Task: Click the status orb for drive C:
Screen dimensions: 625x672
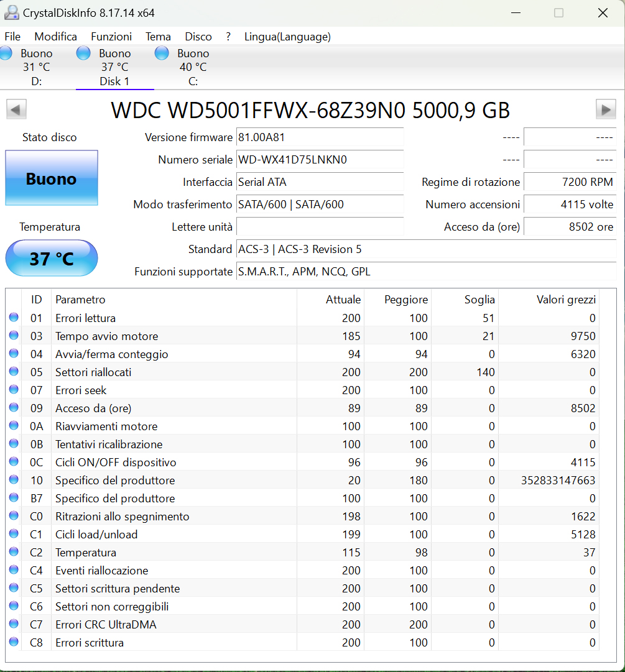Action: (x=162, y=53)
